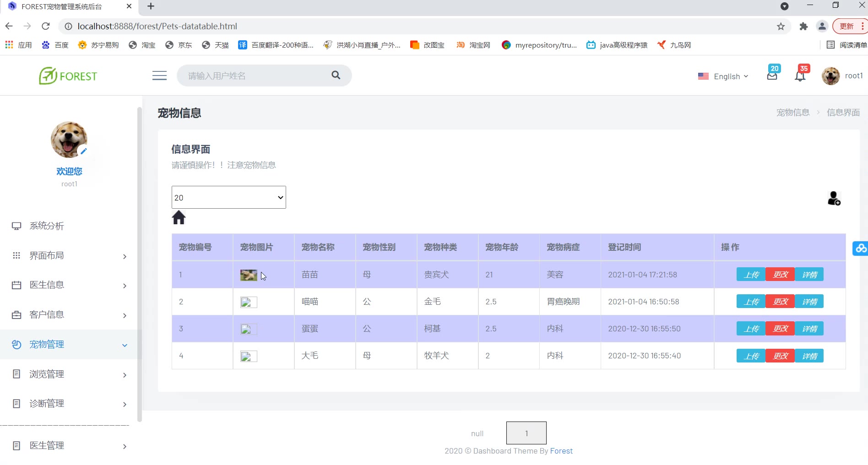The height and width of the screenshot is (465, 868).
Task: Click the search magnifier icon
Action: click(x=336, y=75)
